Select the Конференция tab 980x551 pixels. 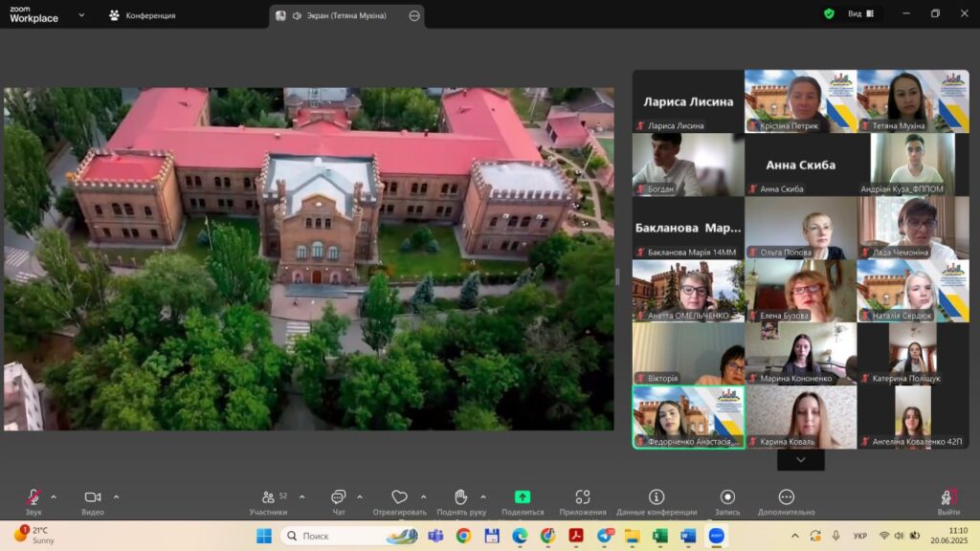coord(142,15)
